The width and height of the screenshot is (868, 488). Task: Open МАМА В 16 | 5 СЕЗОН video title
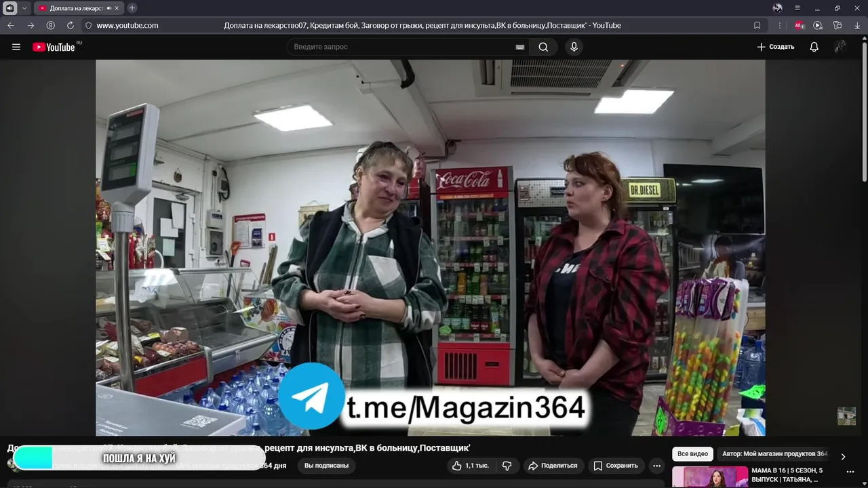[787, 474]
